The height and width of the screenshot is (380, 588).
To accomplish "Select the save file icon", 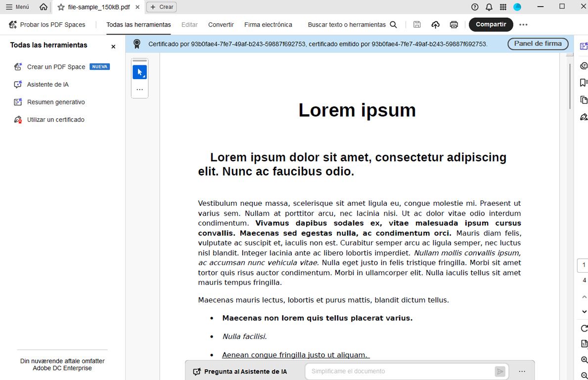I will coord(417,24).
